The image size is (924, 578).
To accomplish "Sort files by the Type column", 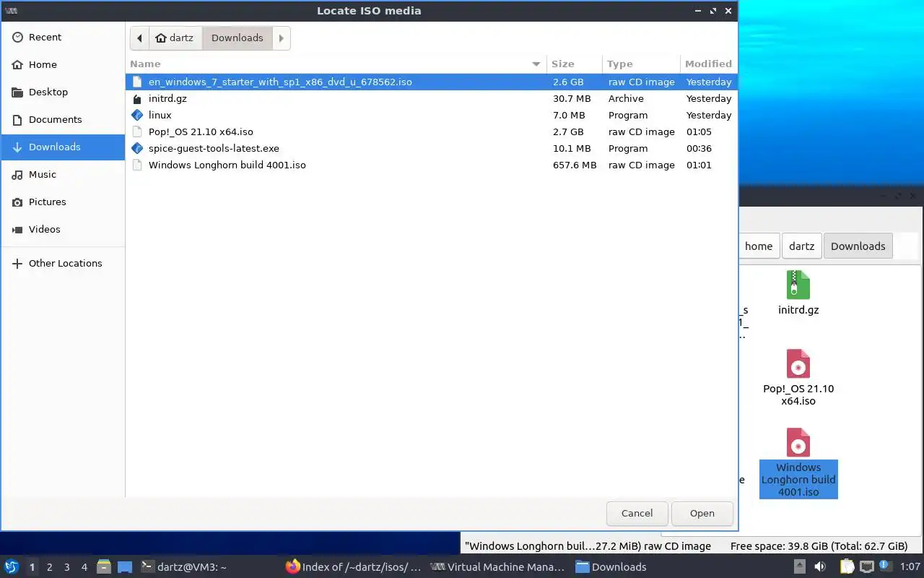I will 641,64.
